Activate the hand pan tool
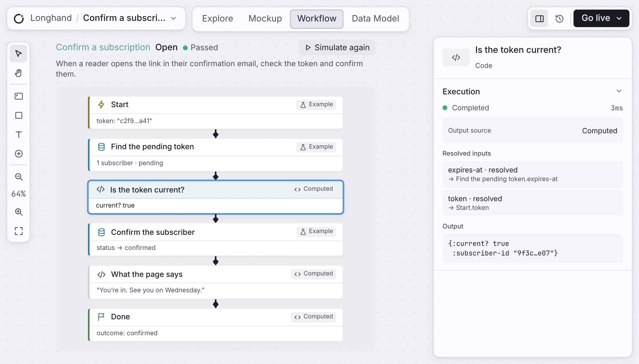This screenshot has width=639, height=364. [x=19, y=73]
